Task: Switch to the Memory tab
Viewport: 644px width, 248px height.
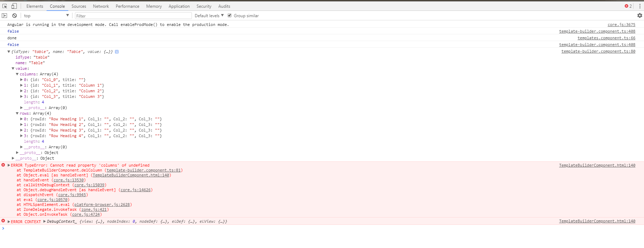Action: (154, 6)
